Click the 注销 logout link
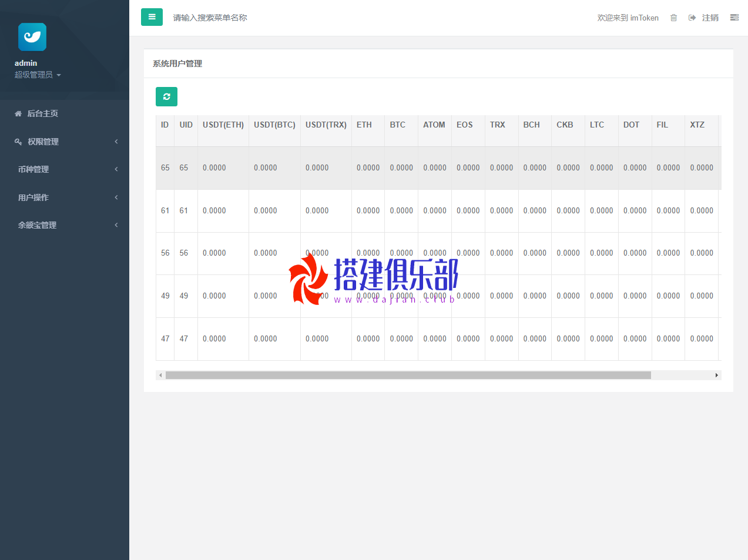The width and height of the screenshot is (748, 560). tap(710, 18)
